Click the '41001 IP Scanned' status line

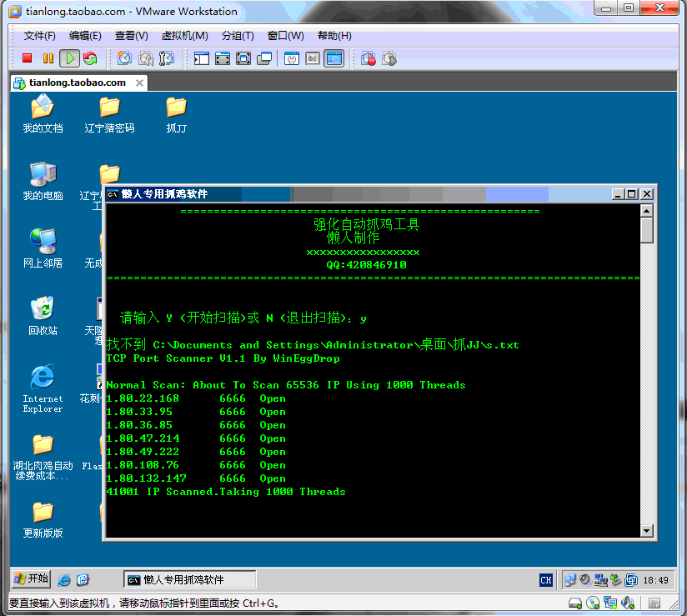click(226, 492)
